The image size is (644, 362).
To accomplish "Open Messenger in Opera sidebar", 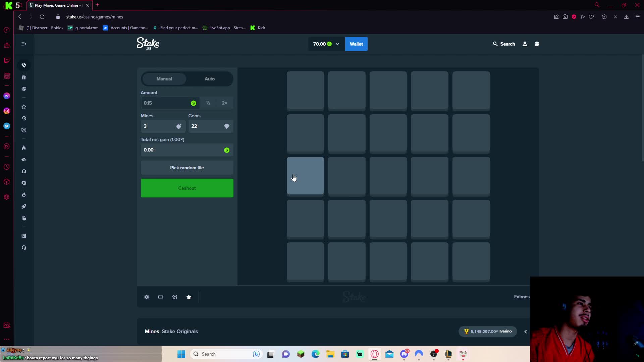I will [x=7, y=96].
